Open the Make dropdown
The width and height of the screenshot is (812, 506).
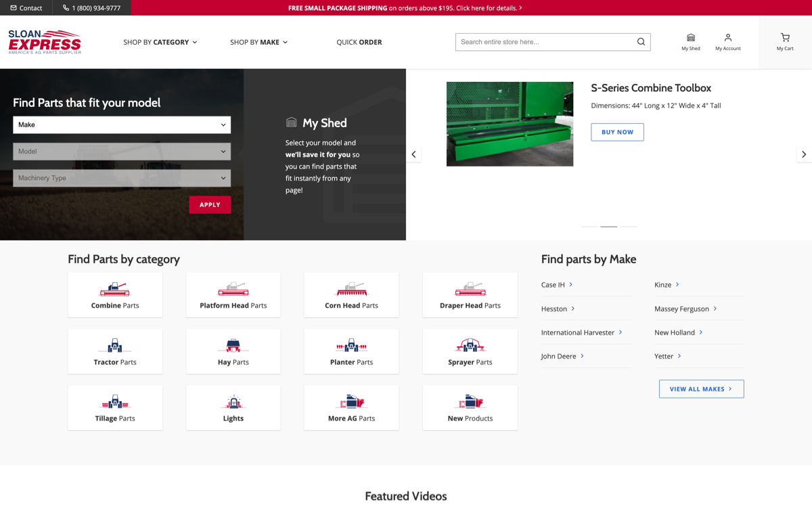coord(122,124)
